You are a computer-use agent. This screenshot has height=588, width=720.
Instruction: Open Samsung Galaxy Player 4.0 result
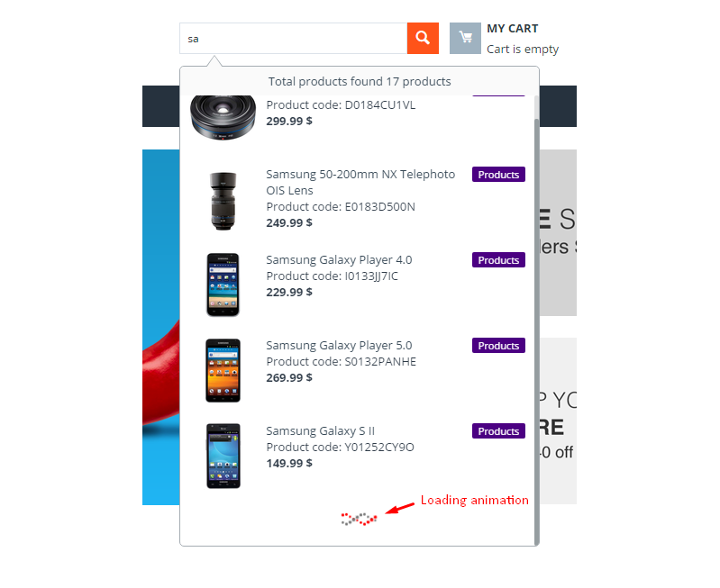tap(339, 260)
